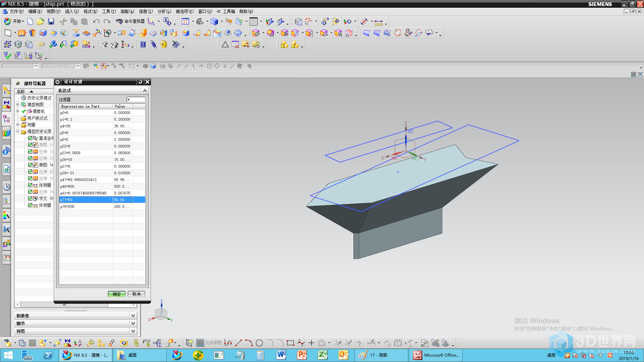Select the Extrude tool icon
This screenshot has height=362, width=644.
(x=22, y=33)
